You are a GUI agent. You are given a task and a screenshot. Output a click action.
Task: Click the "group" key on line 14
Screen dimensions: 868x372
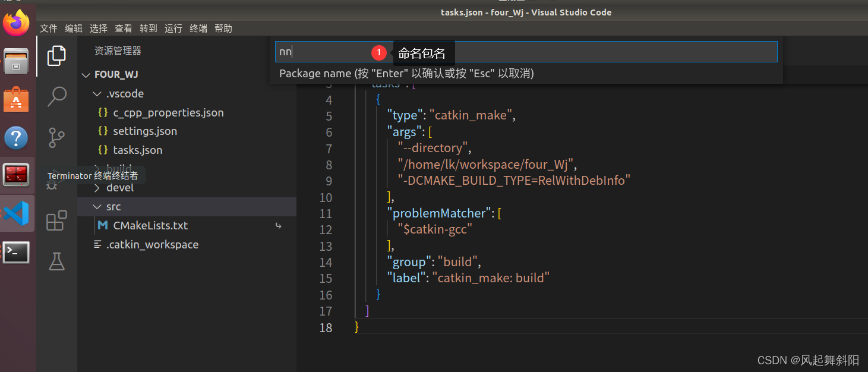[409, 262]
